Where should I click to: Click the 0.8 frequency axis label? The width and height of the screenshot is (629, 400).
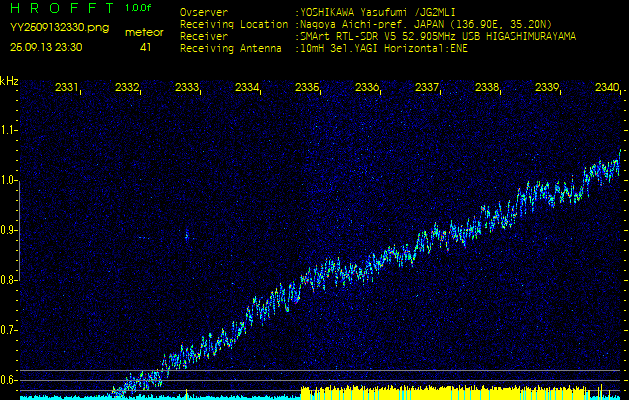(9, 280)
